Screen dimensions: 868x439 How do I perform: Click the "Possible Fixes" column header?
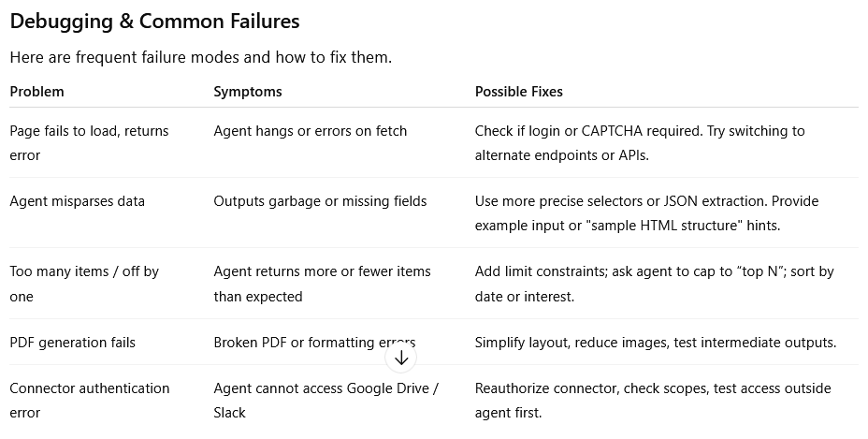pyautogui.click(x=518, y=92)
